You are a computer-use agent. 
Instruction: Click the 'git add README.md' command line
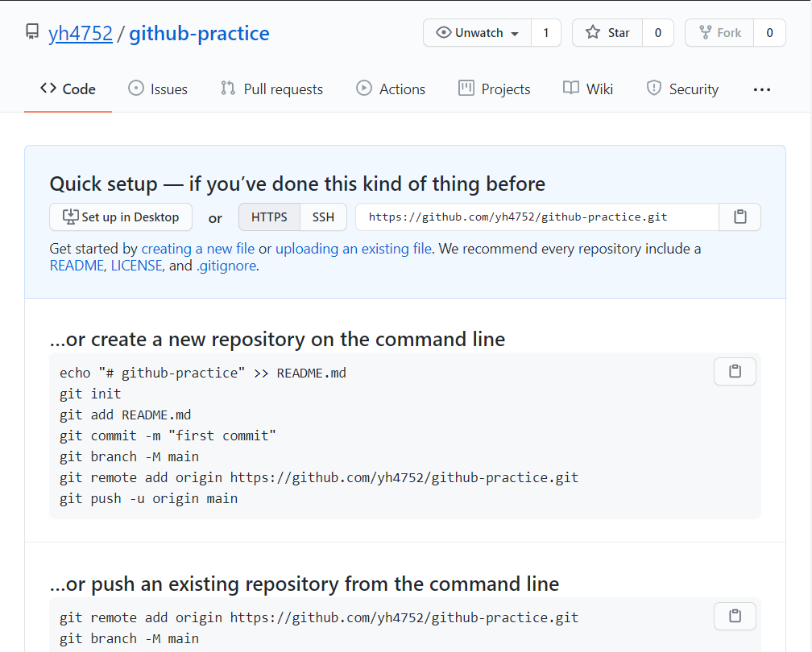click(126, 415)
